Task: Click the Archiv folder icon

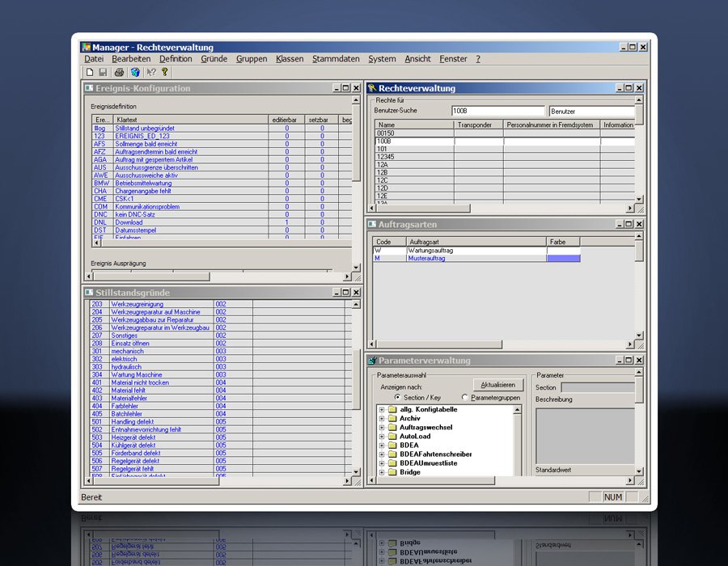Action: click(392, 419)
